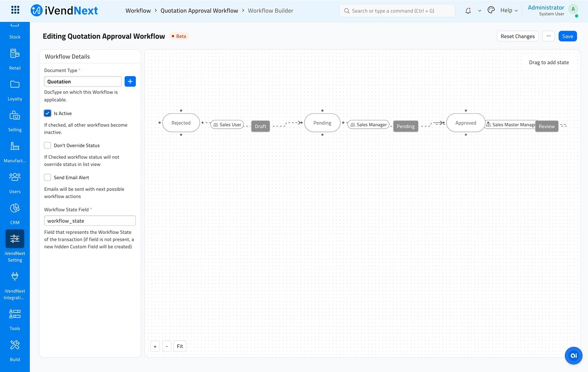
Task: Select the gray Pending action label
Action: click(406, 126)
